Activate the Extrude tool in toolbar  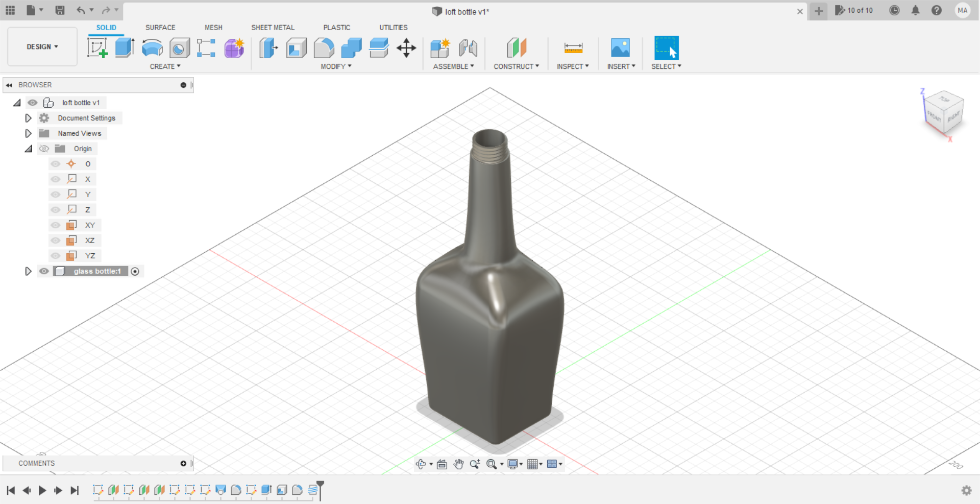pos(125,48)
